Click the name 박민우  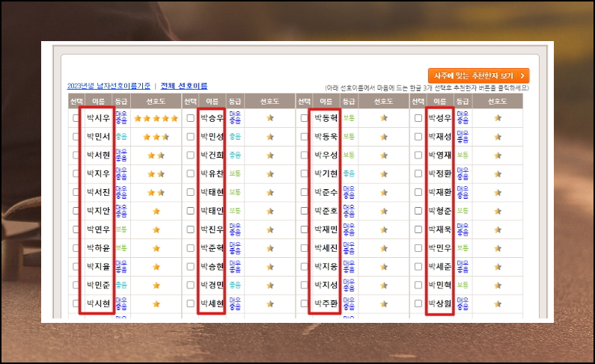[440, 248]
